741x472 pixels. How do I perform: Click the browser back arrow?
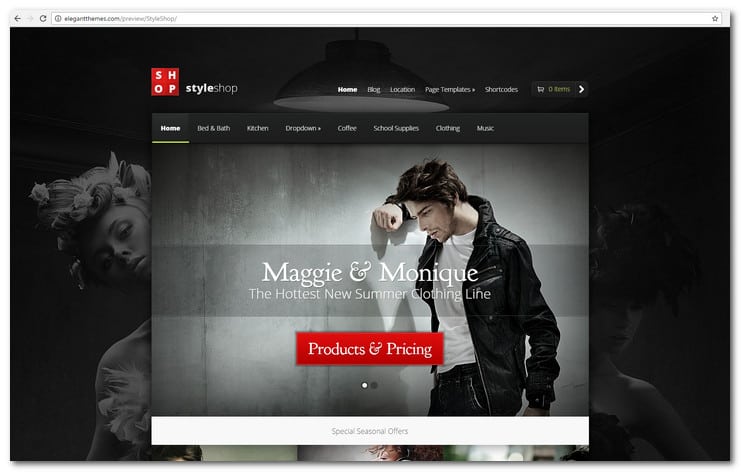[x=17, y=18]
